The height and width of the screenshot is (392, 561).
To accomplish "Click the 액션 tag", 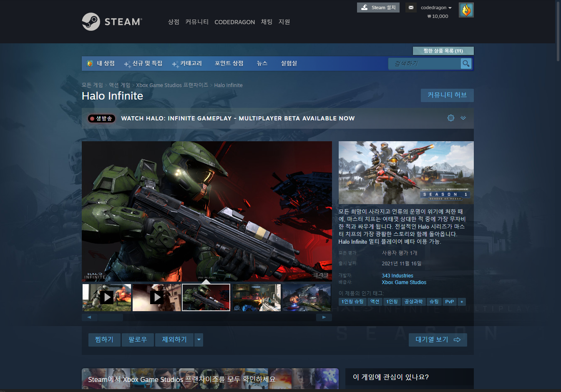I will point(375,302).
